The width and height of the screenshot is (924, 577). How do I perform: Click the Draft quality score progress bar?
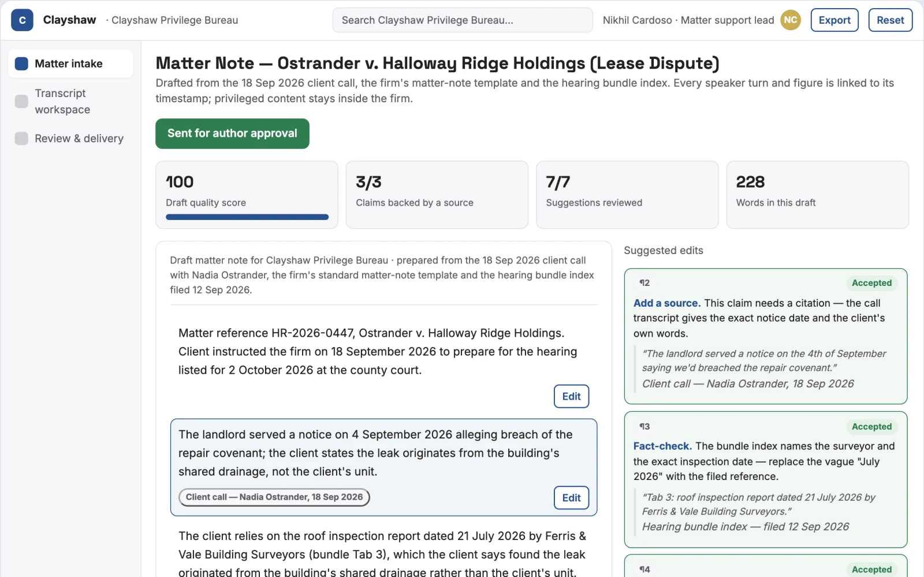pyautogui.click(x=247, y=217)
